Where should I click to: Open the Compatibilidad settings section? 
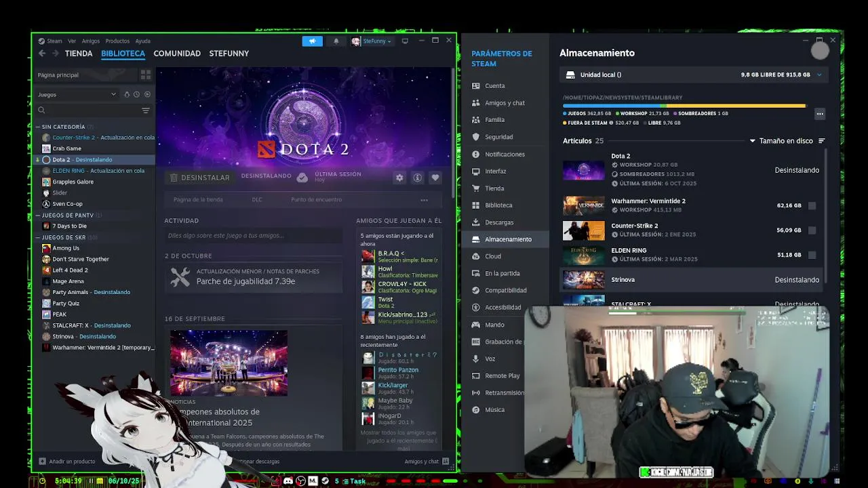[x=505, y=290]
